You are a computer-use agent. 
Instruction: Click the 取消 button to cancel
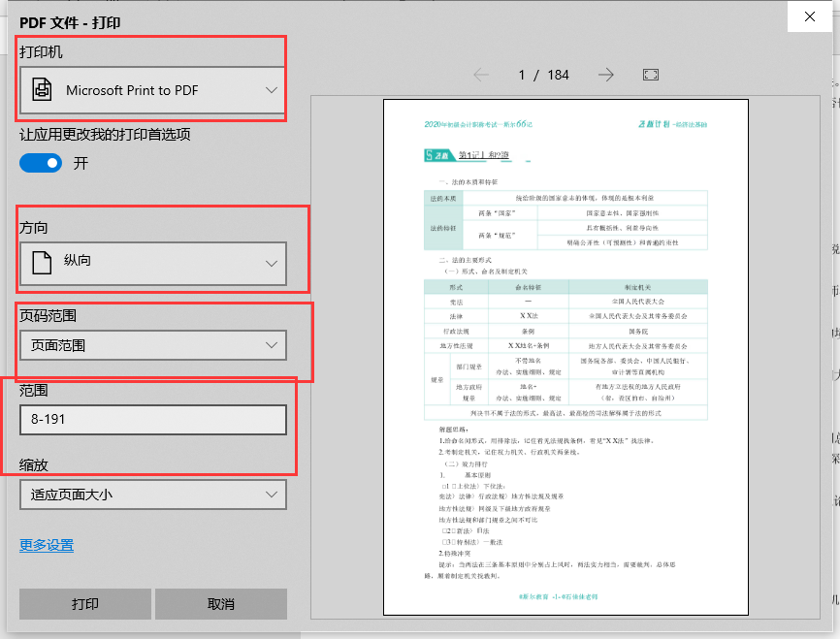pos(221,603)
